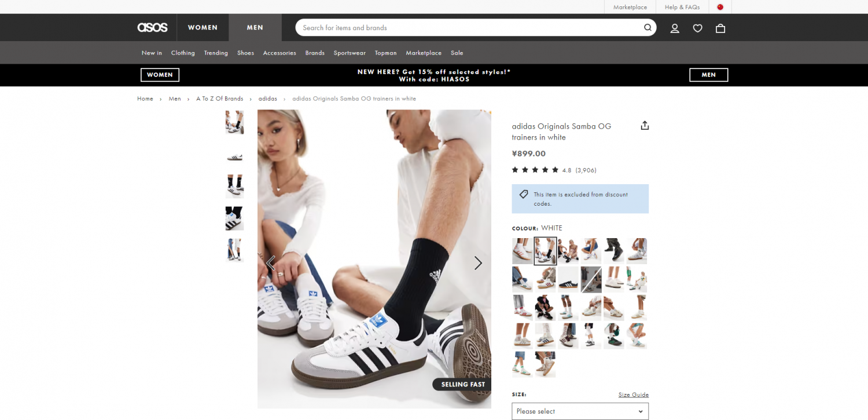Open the Accessories menu
The width and height of the screenshot is (868, 420).
[279, 53]
